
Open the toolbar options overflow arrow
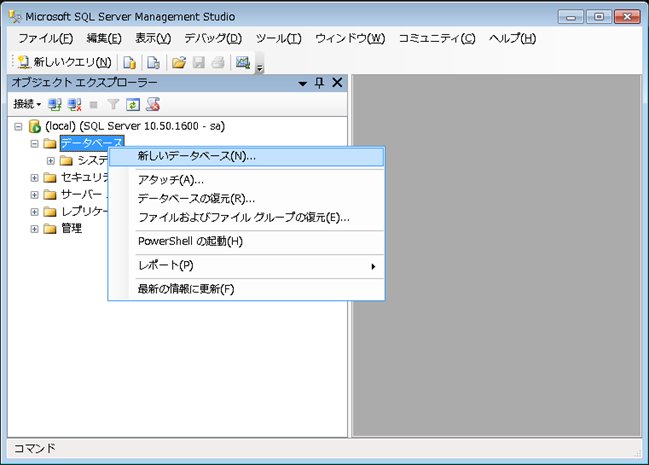[x=260, y=68]
